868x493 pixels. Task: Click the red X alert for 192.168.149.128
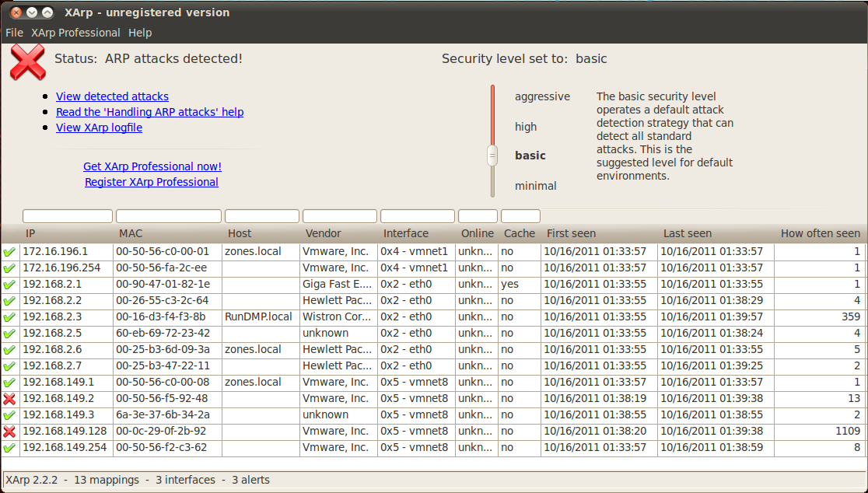[10, 431]
